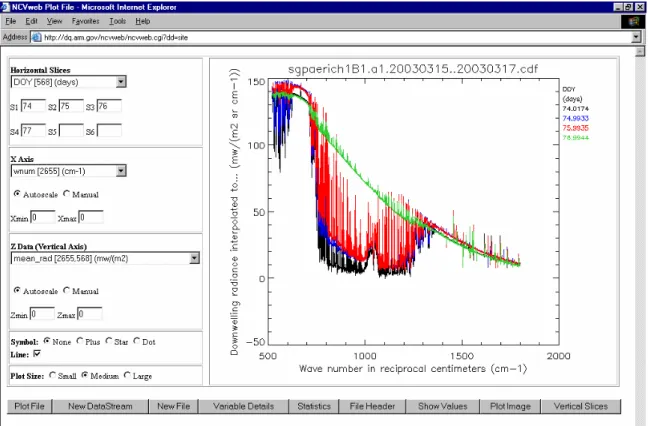Click the Plot File button
This screenshot has height=426, width=648.
pyautogui.click(x=29, y=406)
